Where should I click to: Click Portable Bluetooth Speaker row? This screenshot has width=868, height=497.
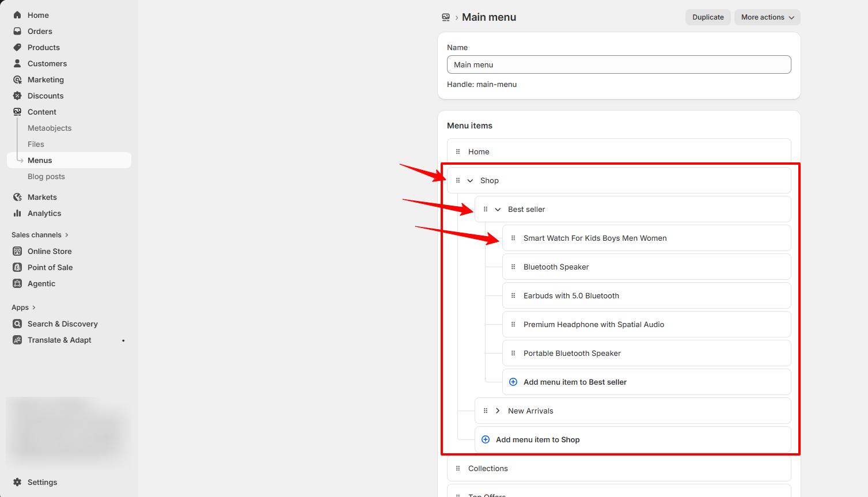pos(646,353)
